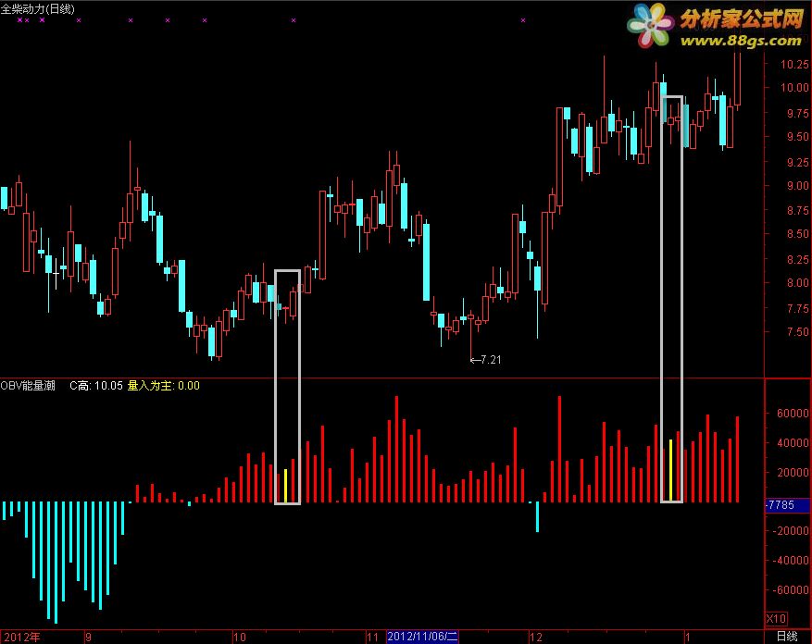
Task: Click month 12 on the time axis
Action: pos(536,637)
